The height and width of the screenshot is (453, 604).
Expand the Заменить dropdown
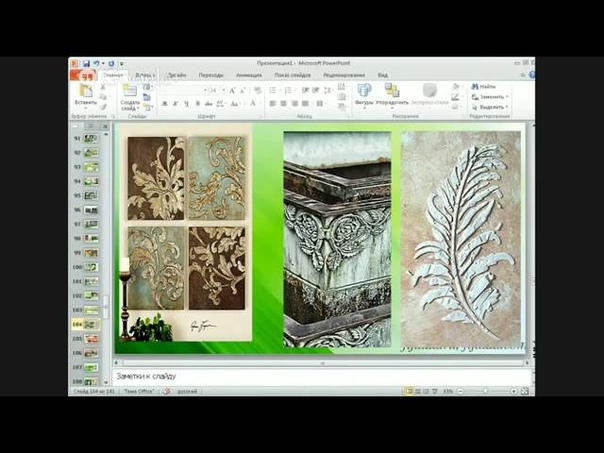508,97
